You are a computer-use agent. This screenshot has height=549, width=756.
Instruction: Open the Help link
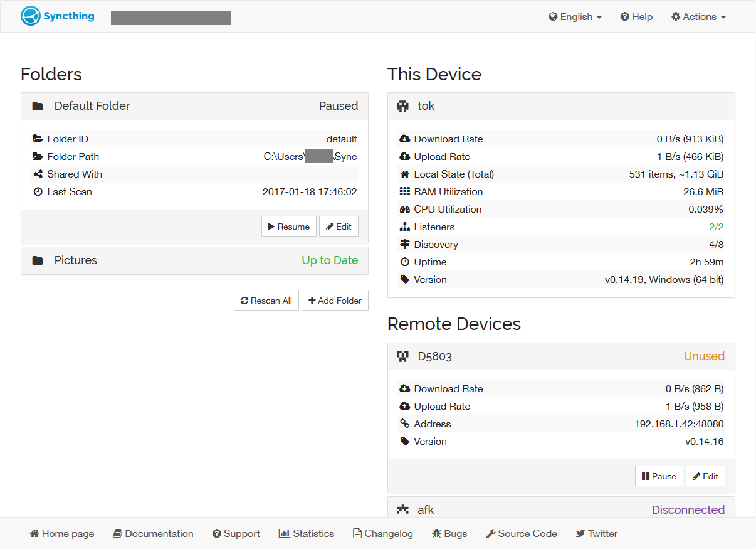tap(636, 17)
